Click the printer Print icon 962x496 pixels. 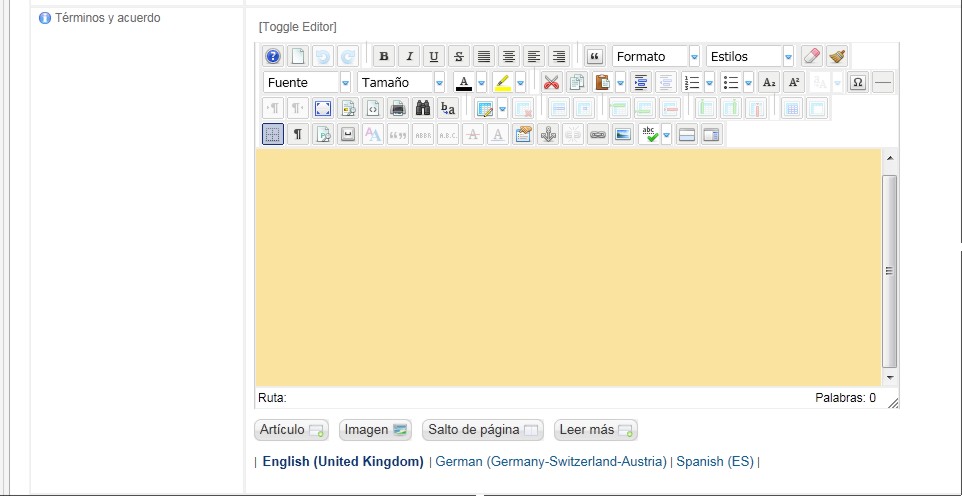pos(398,109)
